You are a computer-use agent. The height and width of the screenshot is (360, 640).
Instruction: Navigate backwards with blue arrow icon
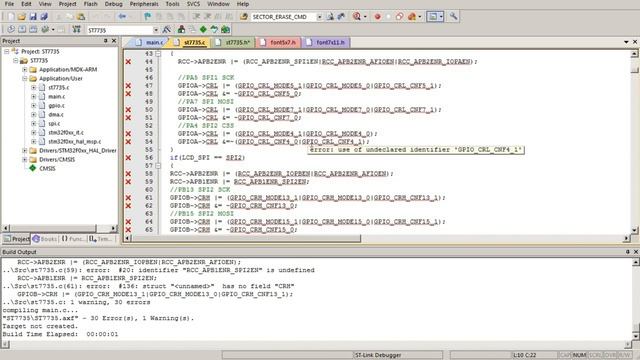click(x=122, y=17)
